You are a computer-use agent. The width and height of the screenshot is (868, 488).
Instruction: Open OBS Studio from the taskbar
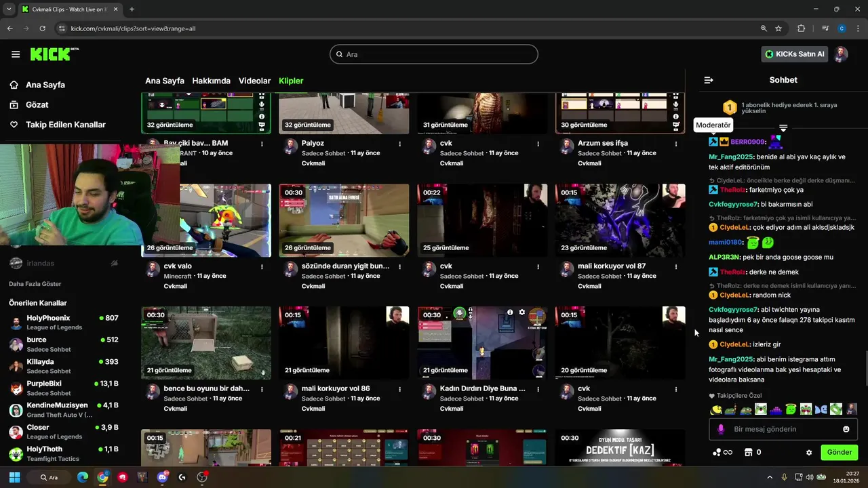(201, 477)
